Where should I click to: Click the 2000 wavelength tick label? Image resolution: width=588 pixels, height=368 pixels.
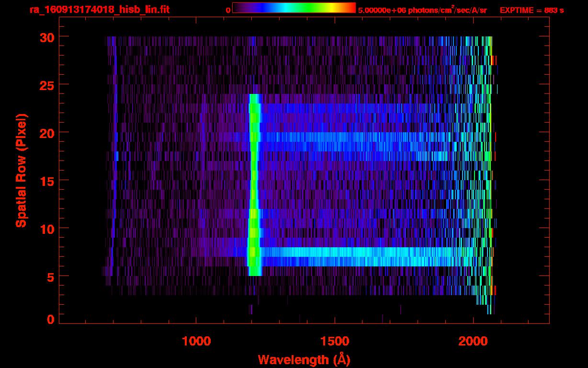click(x=473, y=341)
